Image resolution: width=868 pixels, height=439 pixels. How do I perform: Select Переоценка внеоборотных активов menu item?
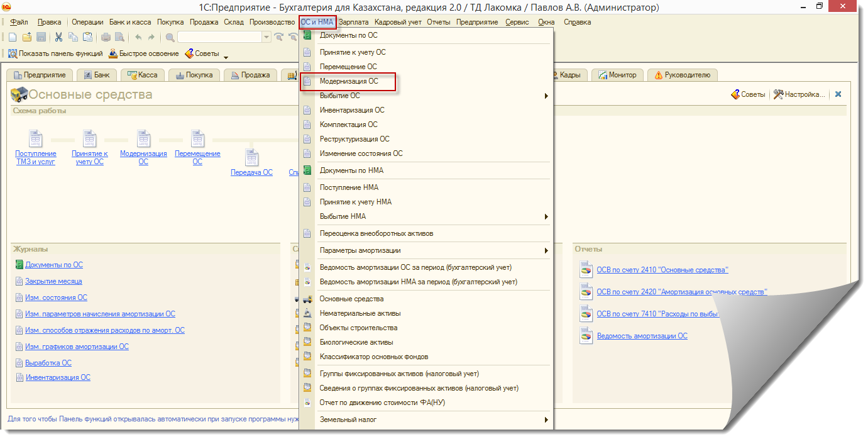426,233
